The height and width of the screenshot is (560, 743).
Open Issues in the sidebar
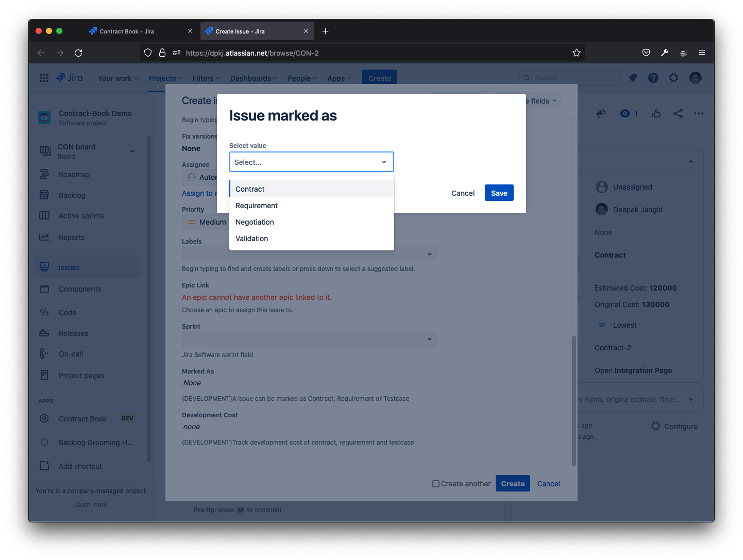tap(87, 267)
